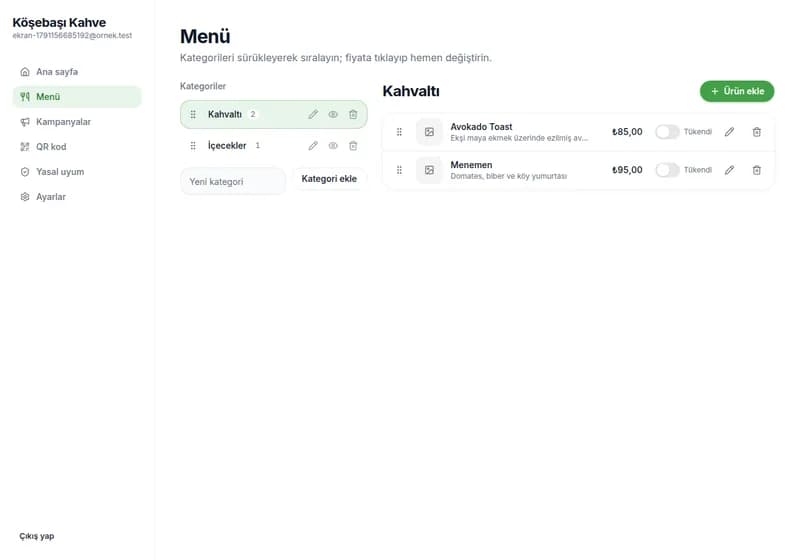
Task: Edit the İçecekler category name
Action: click(x=313, y=146)
